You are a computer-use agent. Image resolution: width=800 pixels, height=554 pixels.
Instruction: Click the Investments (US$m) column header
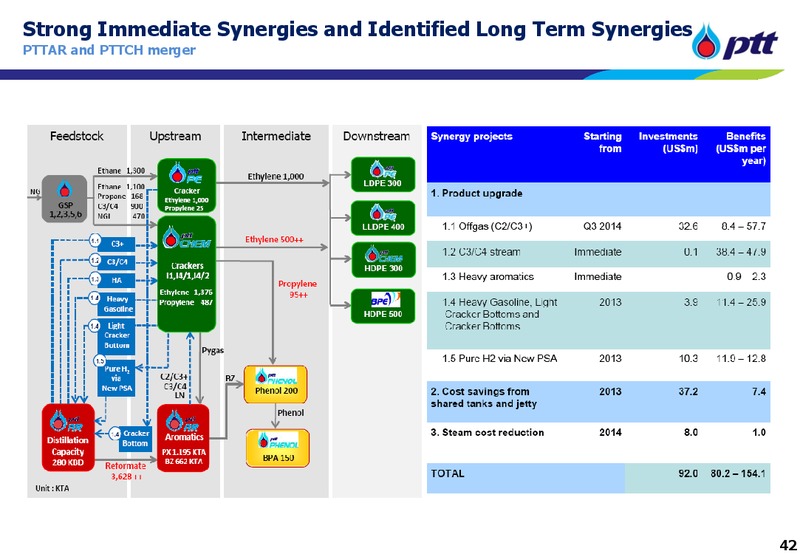(668, 142)
